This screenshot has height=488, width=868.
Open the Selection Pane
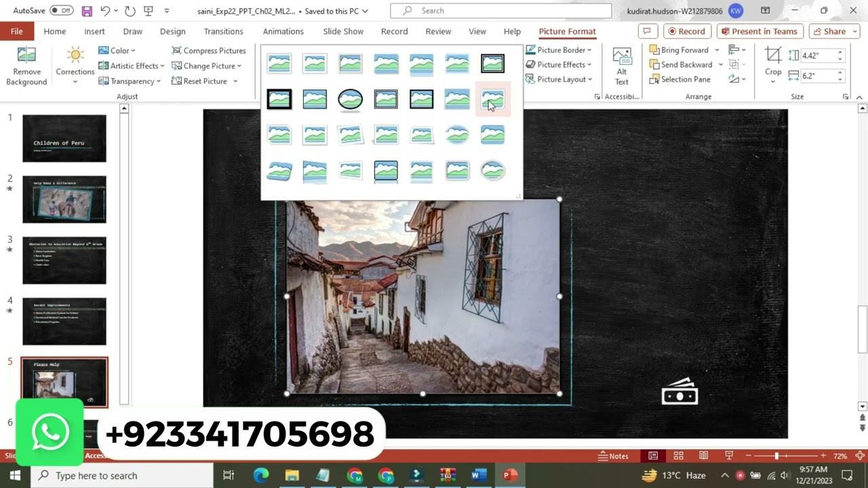tap(679, 79)
